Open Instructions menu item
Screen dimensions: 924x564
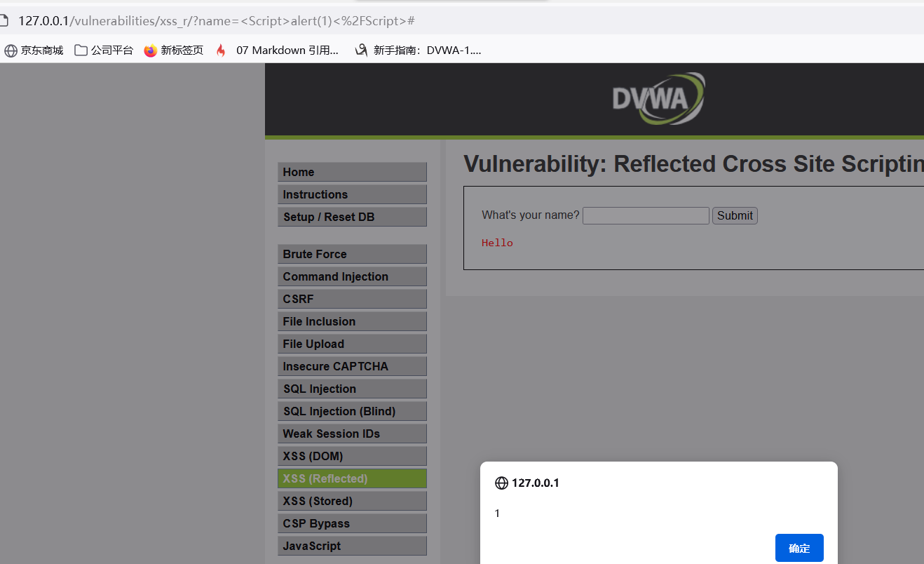(x=352, y=194)
